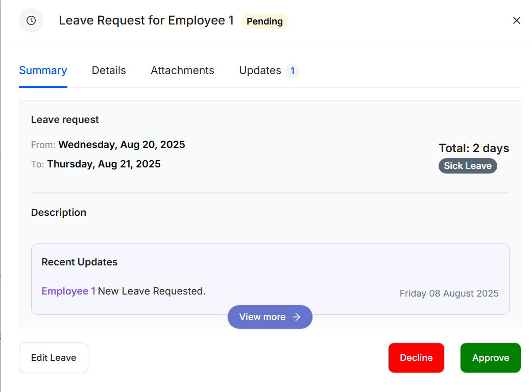Click the clock icon in the header
Viewport: 532px width, 392px height.
(x=31, y=20)
